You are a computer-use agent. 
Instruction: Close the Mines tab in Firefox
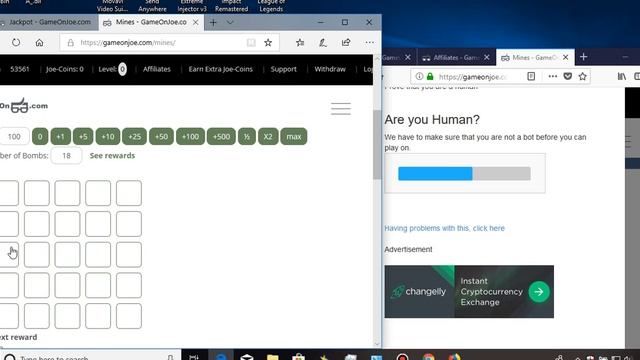565,58
